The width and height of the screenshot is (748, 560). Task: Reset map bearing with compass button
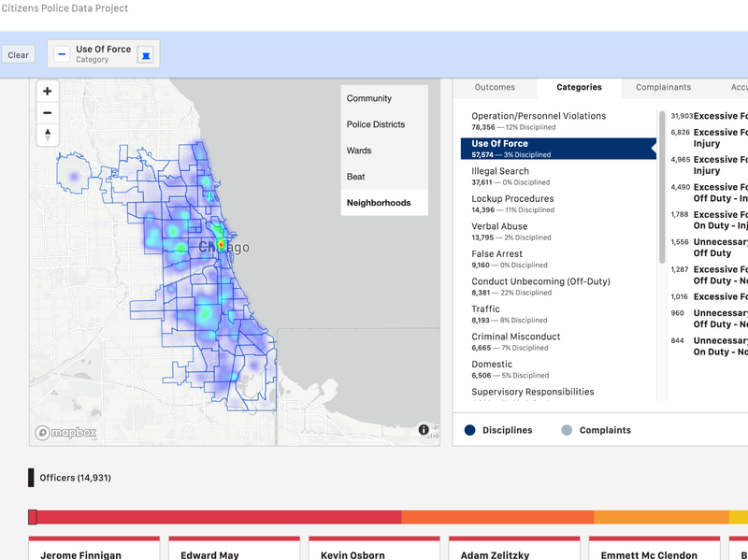pos(48,135)
